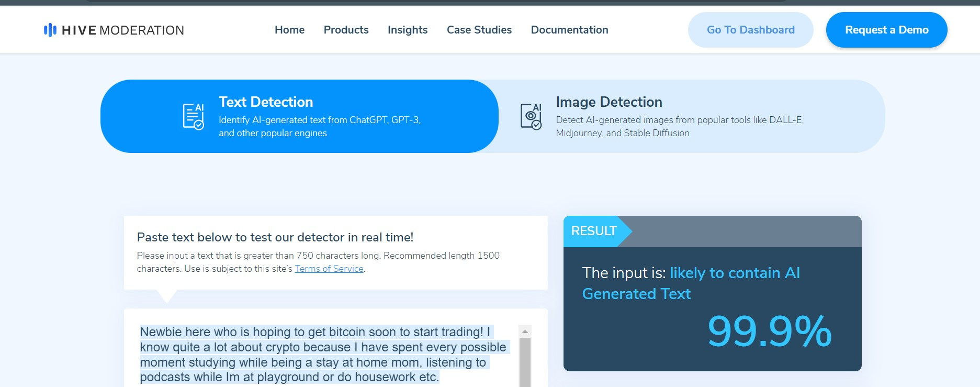Viewport: 980px width, 387px height.
Task: Open the Insights menu
Action: tap(408, 30)
